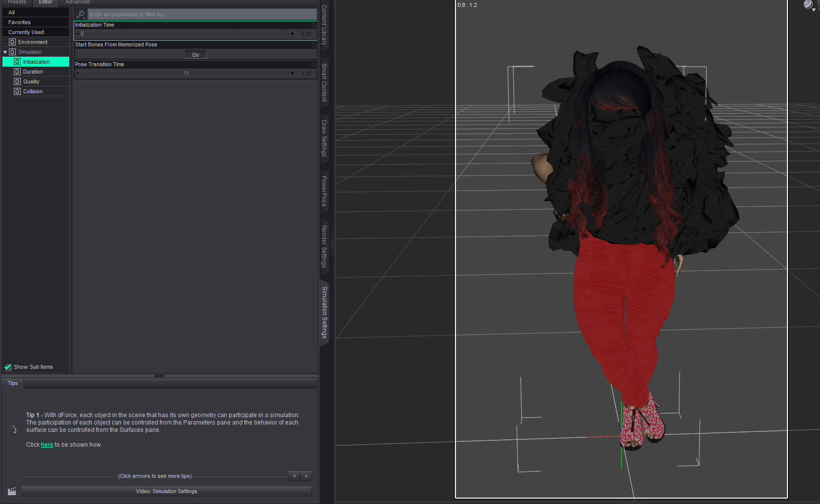The image size is (820, 504).
Task: Toggle the Show Sub Items checkbox
Action: coord(8,367)
